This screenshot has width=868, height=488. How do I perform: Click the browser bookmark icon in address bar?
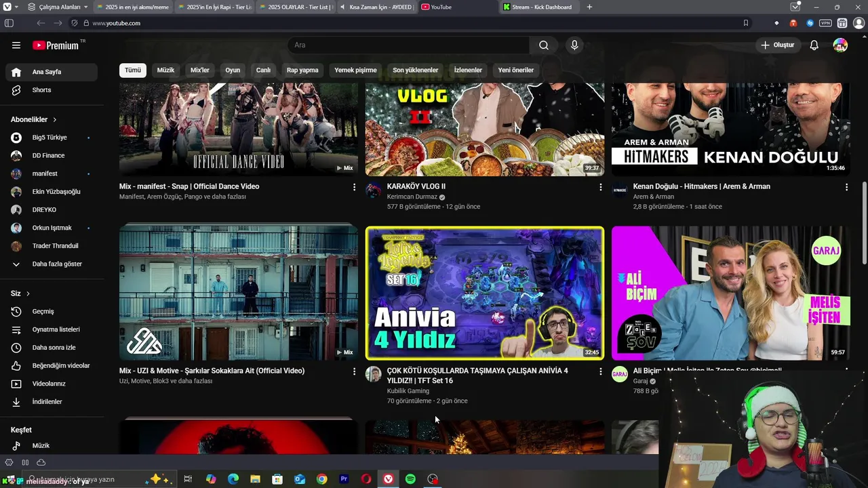click(x=746, y=23)
